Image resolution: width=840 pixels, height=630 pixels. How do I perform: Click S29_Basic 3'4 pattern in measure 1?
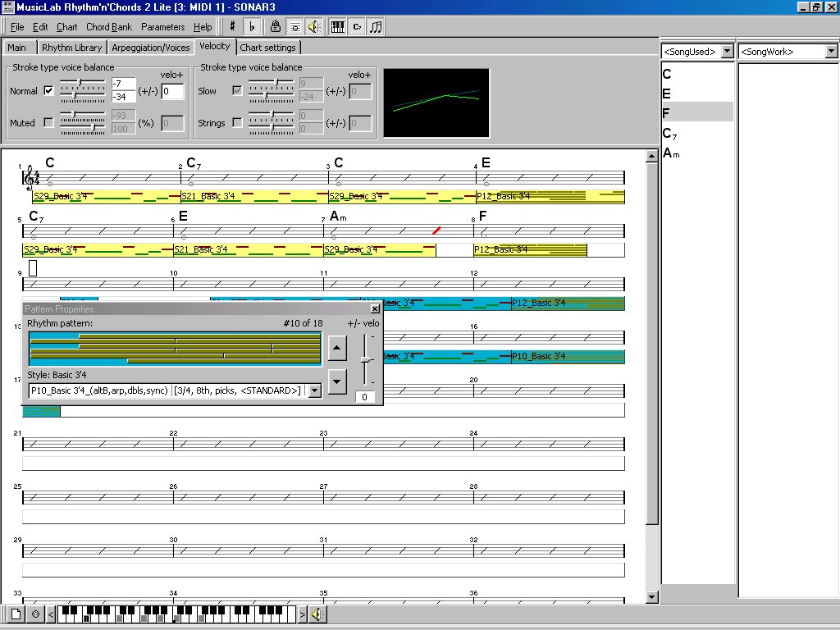coord(107,197)
